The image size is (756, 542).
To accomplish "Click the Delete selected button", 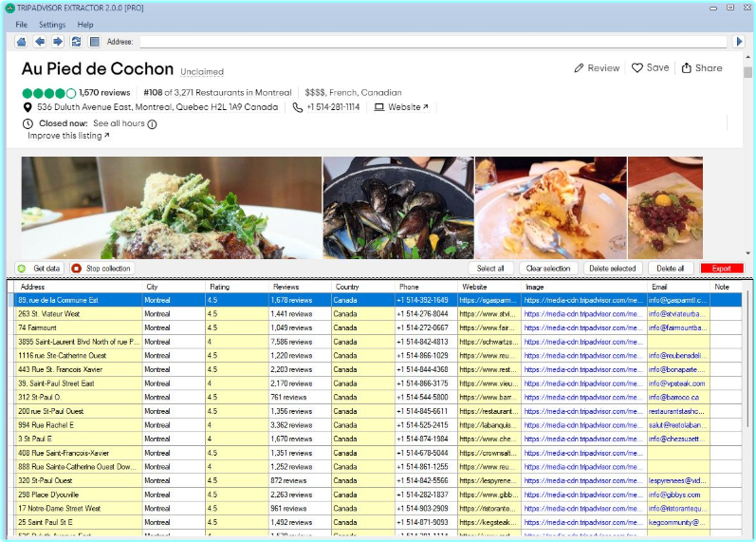I will (613, 269).
